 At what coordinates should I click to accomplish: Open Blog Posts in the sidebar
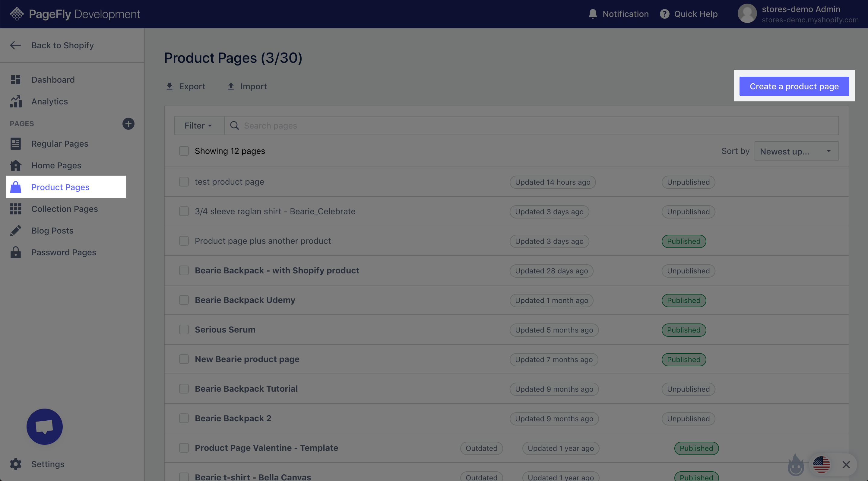point(52,231)
